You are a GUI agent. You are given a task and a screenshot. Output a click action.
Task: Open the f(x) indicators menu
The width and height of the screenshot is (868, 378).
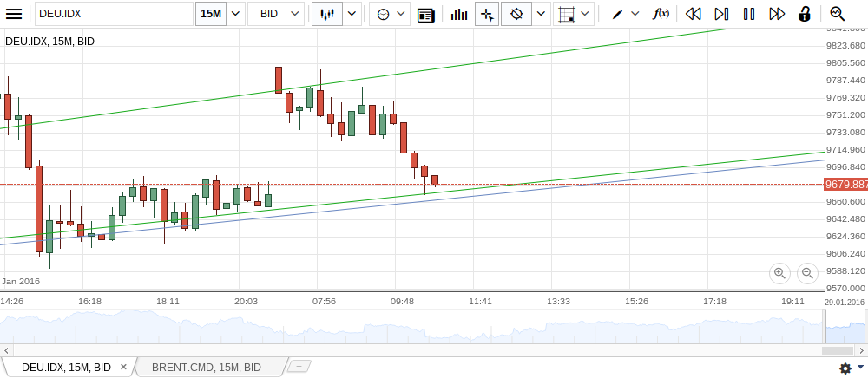[661, 14]
